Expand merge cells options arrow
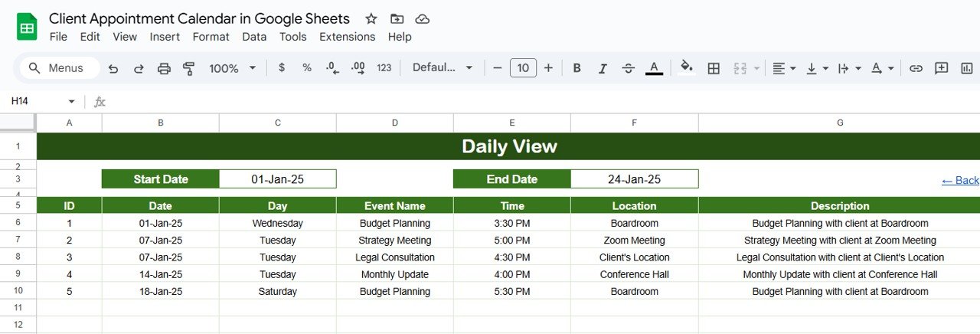980x334 pixels. 756,68
